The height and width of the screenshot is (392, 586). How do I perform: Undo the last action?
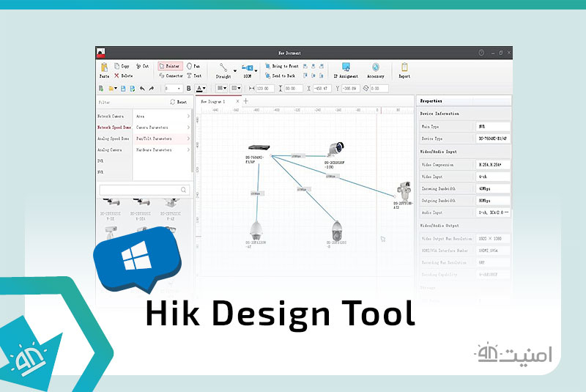point(142,89)
